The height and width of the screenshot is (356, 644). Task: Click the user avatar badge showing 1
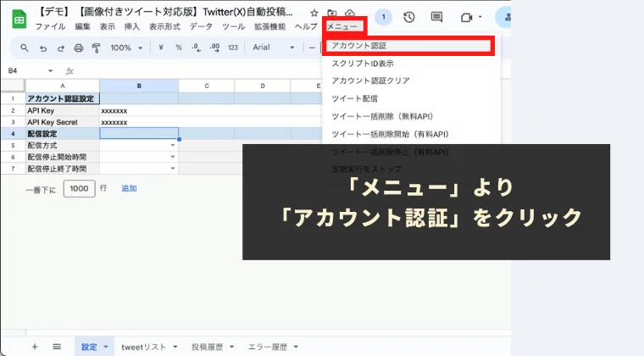point(384,17)
